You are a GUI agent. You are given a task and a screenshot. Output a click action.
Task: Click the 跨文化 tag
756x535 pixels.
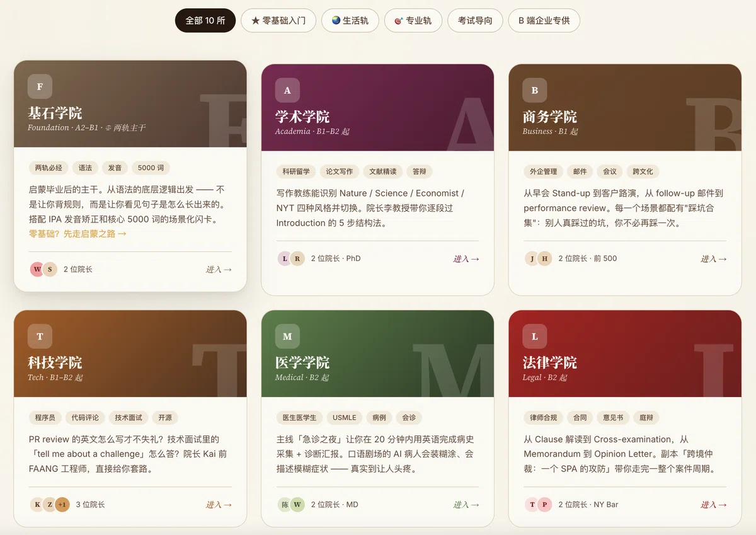(x=643, y=171)
